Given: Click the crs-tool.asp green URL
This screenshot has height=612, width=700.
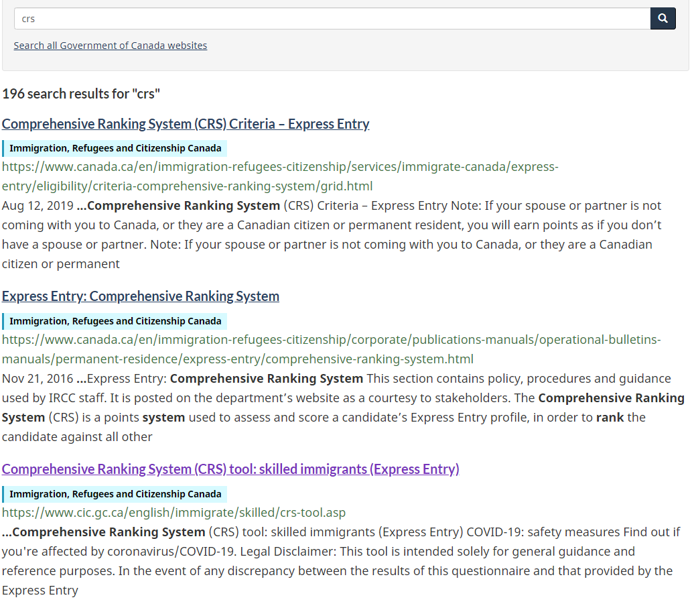Looking at the screenshot, I should click(x=173, y=512).
